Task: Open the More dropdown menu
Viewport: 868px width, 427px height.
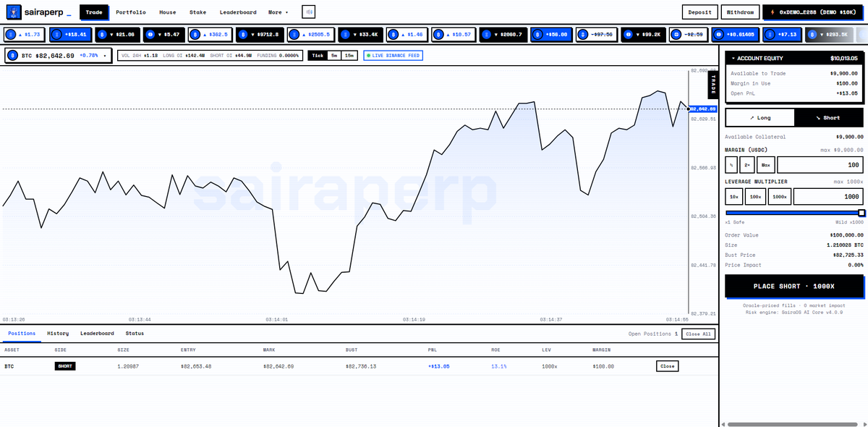Action: tap(278, 12)
